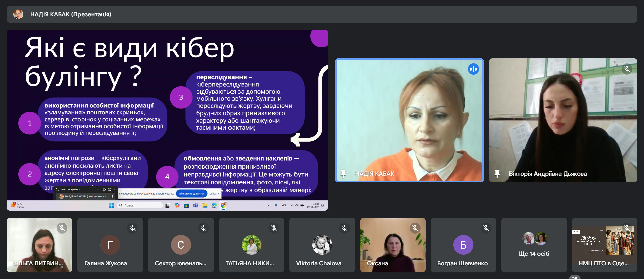Click the muted microphone icon on Вікторія's tile
The height and width of the screenshot is (279, 644).
[627, 69]
